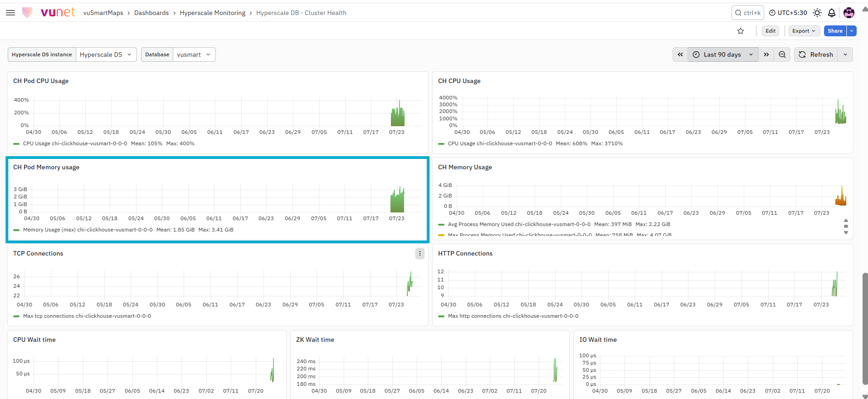Zoom out the time range
The image size is (868, 399).
point(782,54)
